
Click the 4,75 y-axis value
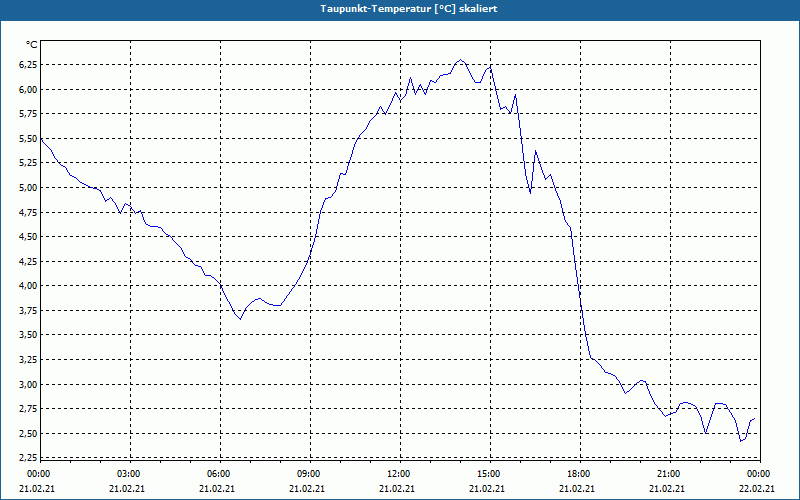tap(28, 212)
